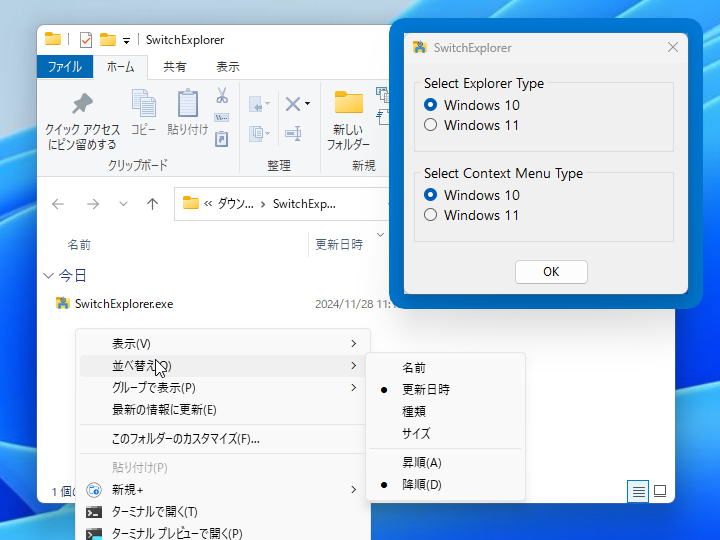Click the 更新日時 column sort chevron

[380, 235]
